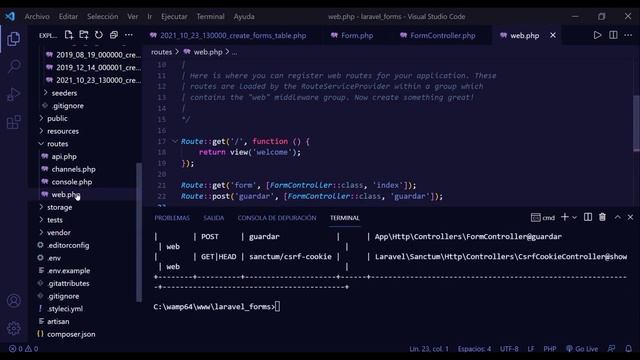
Task: Run the PHP file with play icon
Action: (x=597, y=36)
